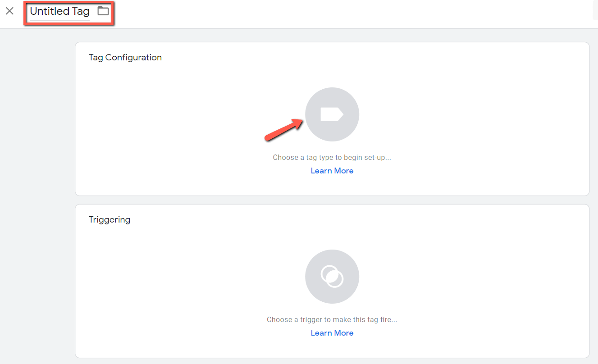The image size is (598, 364).
Task: Click the 'Choose a trigger to make this tag fire...' text
Action: (x=332, y=320)
